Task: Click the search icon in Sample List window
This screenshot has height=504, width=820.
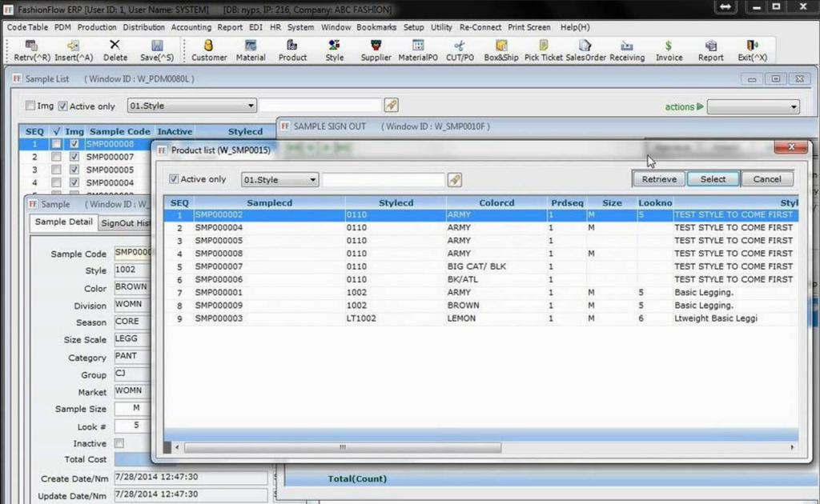Action: click(391, 106)
